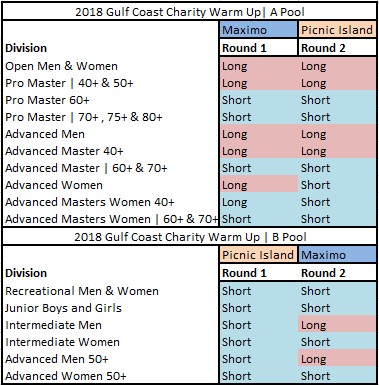The height and width of the screenshot is (385, 379).
Task: Select Round 1 Long for Advanced Women
Action: [259, 185]
